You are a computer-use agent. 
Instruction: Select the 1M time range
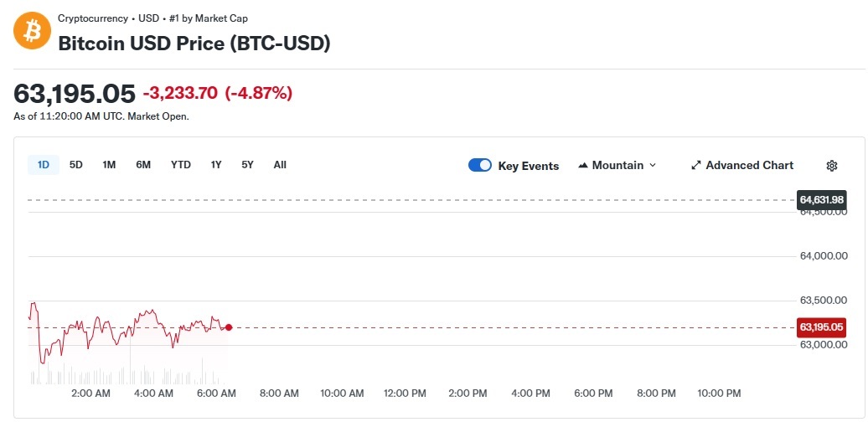[109, 165]
